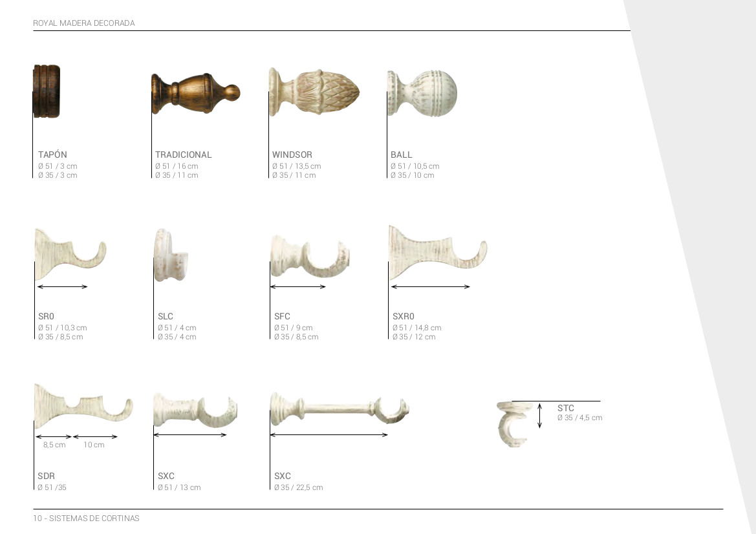Click 'Ø 51 / 3 cm' under Tapón
The width and height of the screenshot is (756, 534).
pyautogui.click(x=58, y=166)
